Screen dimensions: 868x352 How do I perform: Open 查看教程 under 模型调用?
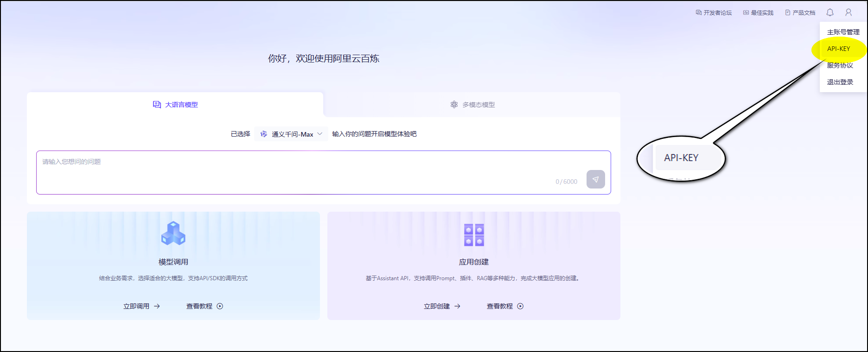click(x=199, y=306)
